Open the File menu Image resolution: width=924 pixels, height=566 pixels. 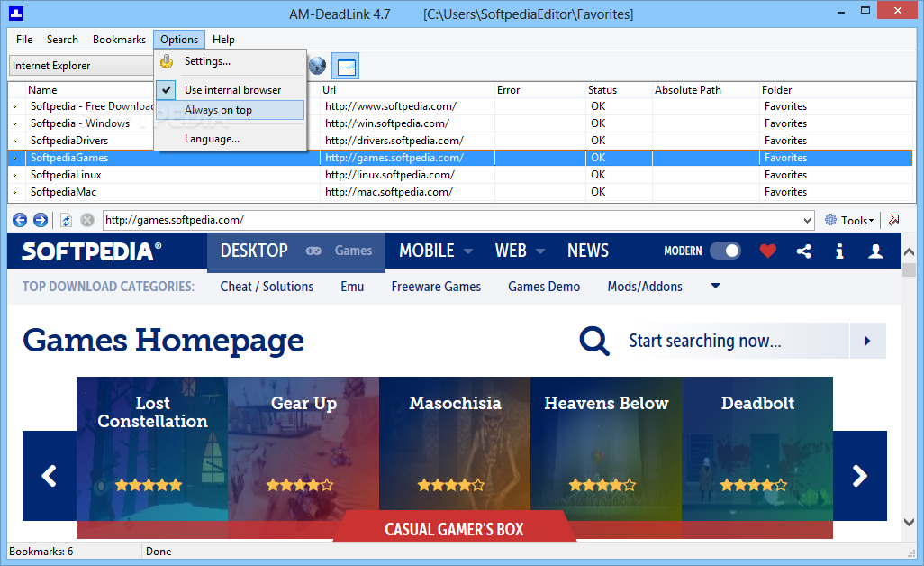(x=24, y=40)
